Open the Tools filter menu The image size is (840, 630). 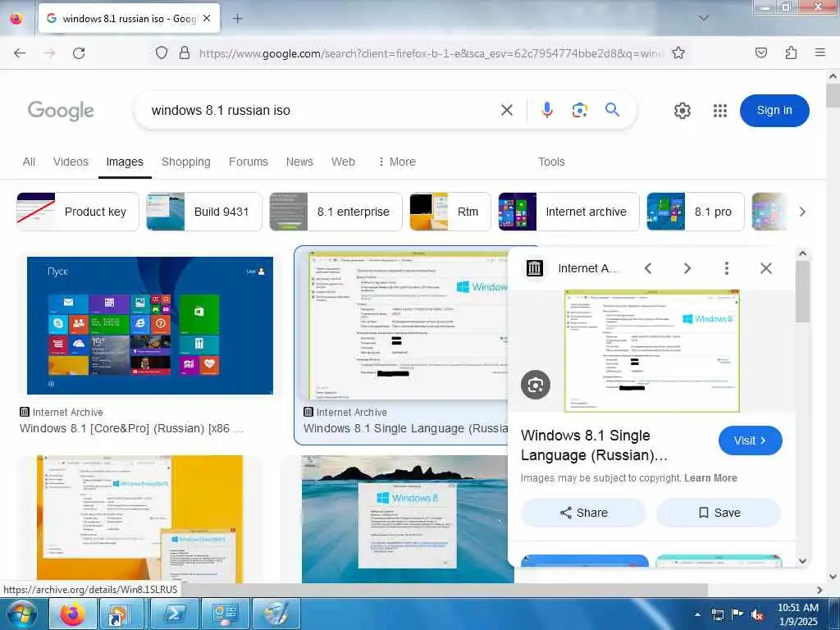click(x=551, y=162)
